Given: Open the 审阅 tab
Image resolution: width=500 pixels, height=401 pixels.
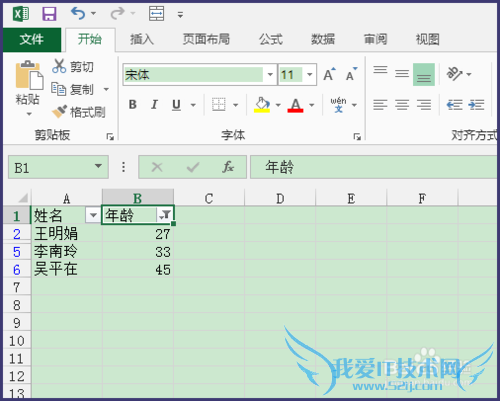Looking at the screenshot, I should (x=375, y=40).
